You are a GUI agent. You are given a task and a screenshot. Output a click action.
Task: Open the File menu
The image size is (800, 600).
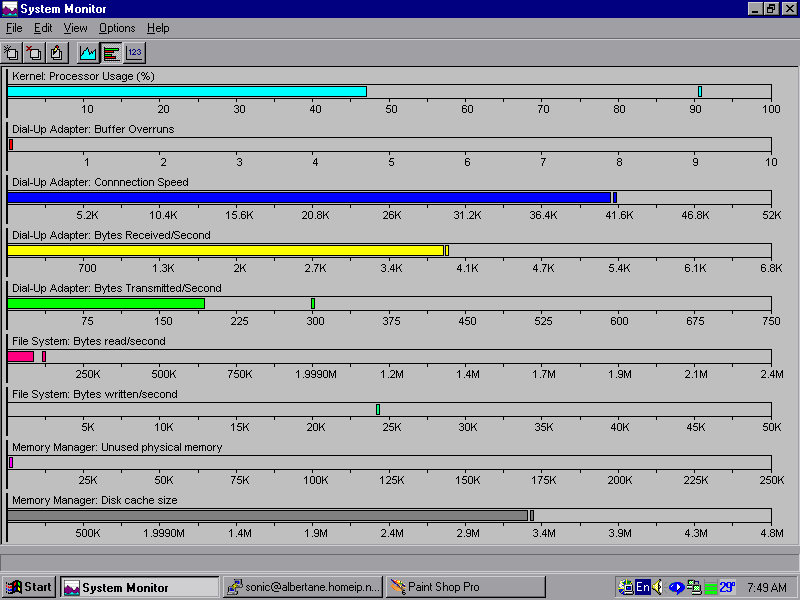(x=14, y=28)
